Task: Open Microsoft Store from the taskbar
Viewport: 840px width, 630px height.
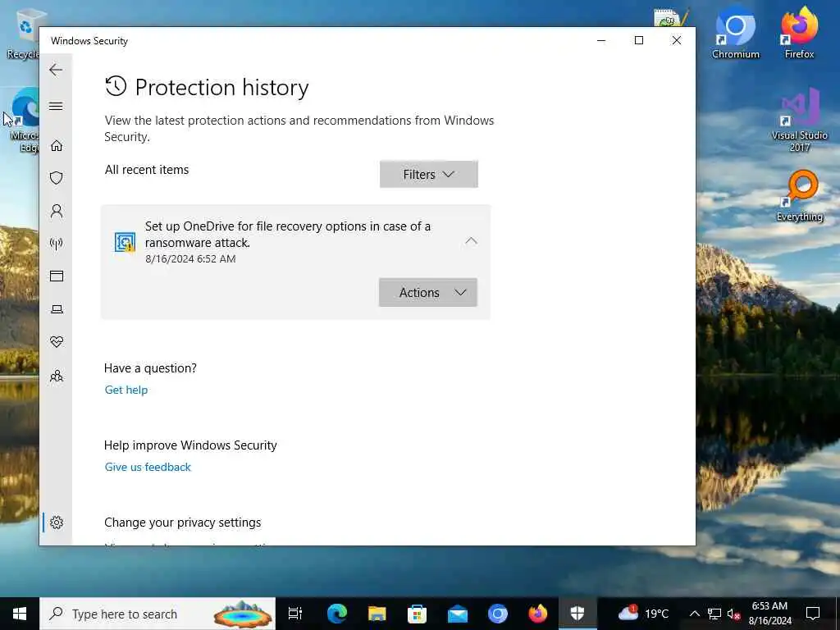Action: tap(418, 614)
